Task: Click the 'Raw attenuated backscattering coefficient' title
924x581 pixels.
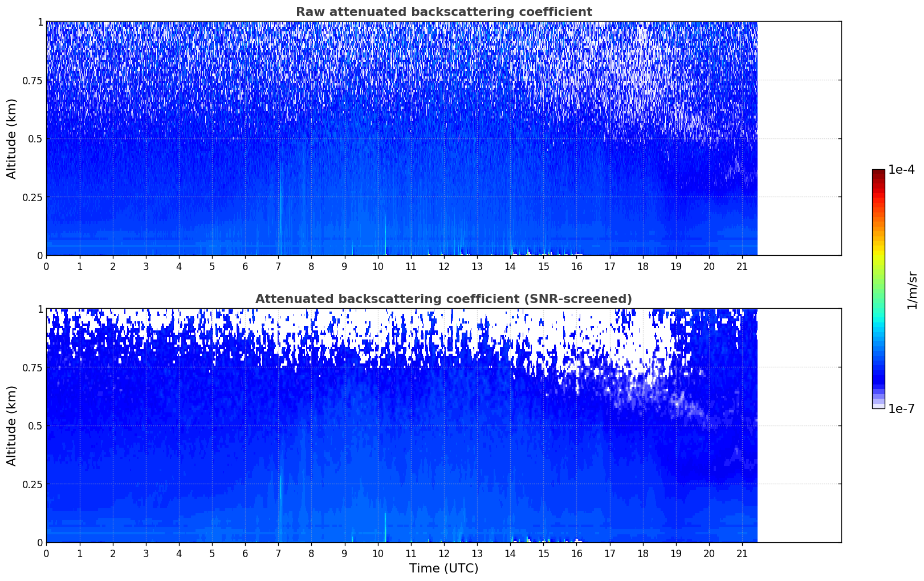Action: [x=443, y=12]
